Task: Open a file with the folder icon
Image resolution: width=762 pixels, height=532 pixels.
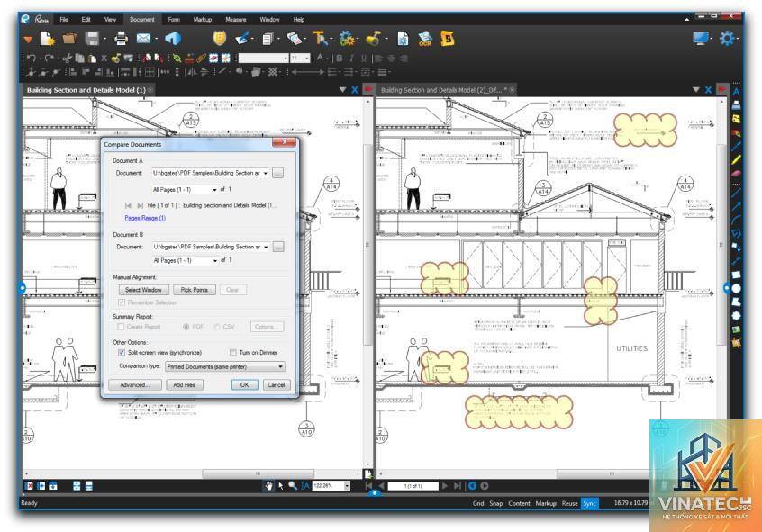Action: coord(69,39)
